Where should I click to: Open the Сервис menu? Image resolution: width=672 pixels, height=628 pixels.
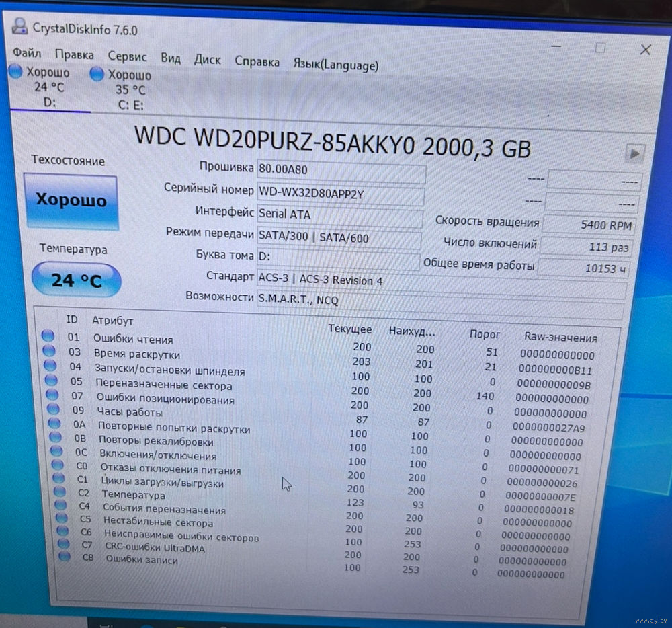[127, 56]
